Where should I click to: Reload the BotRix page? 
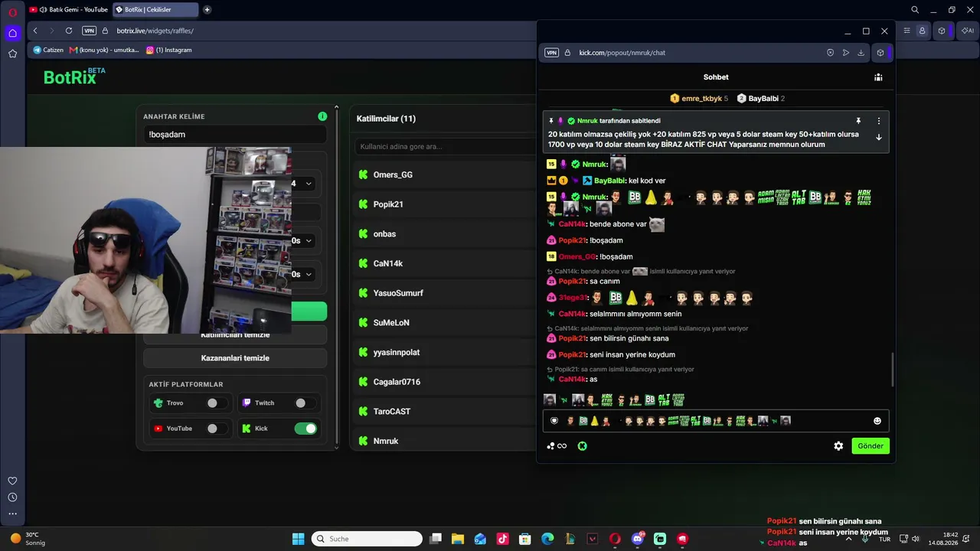[69, 31]
